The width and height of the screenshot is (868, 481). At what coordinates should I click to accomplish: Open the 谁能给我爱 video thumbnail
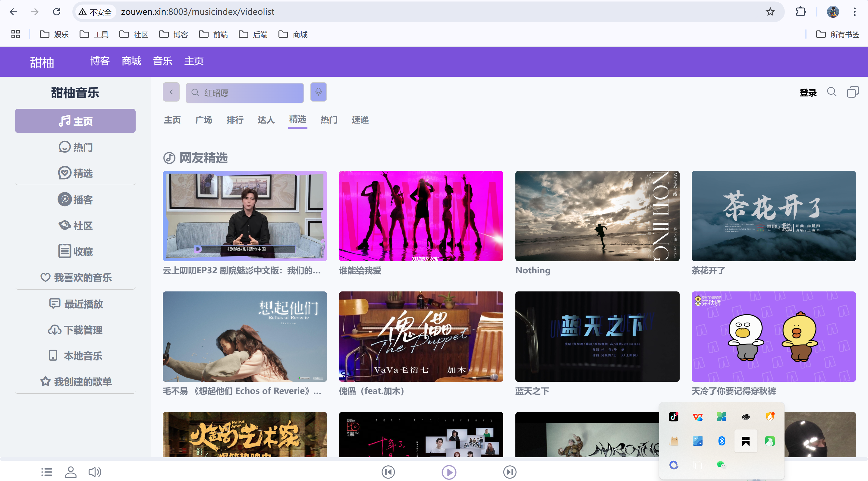coord(421,216)
